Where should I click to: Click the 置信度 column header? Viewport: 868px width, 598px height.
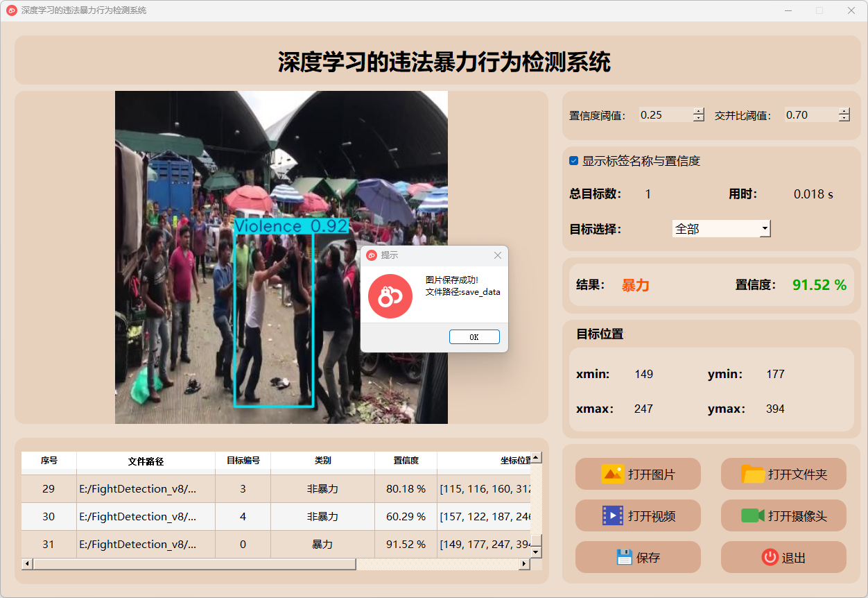coord(406,461)
